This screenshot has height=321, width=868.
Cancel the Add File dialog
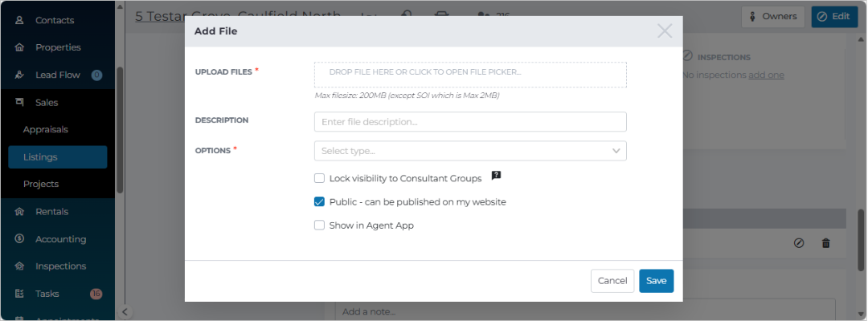tap(612, 281)
